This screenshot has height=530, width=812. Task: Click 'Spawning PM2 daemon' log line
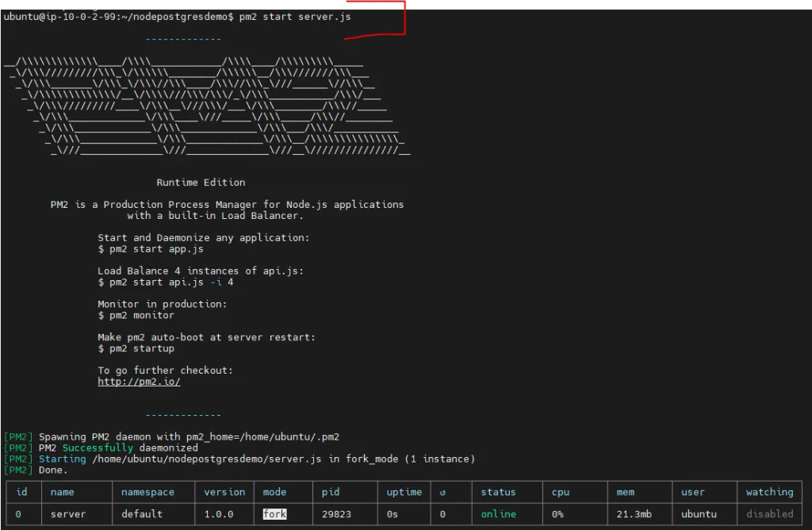coord(171,436)
